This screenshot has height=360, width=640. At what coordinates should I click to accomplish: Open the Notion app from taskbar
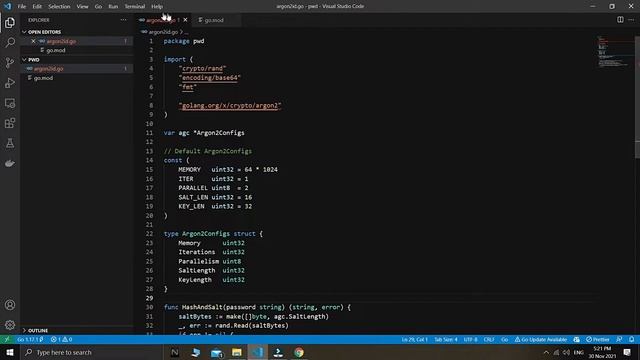(x=175, y=352)
